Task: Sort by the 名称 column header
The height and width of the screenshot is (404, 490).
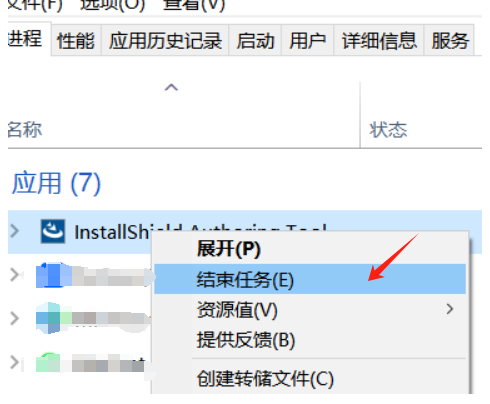Action: pos(25,129)
